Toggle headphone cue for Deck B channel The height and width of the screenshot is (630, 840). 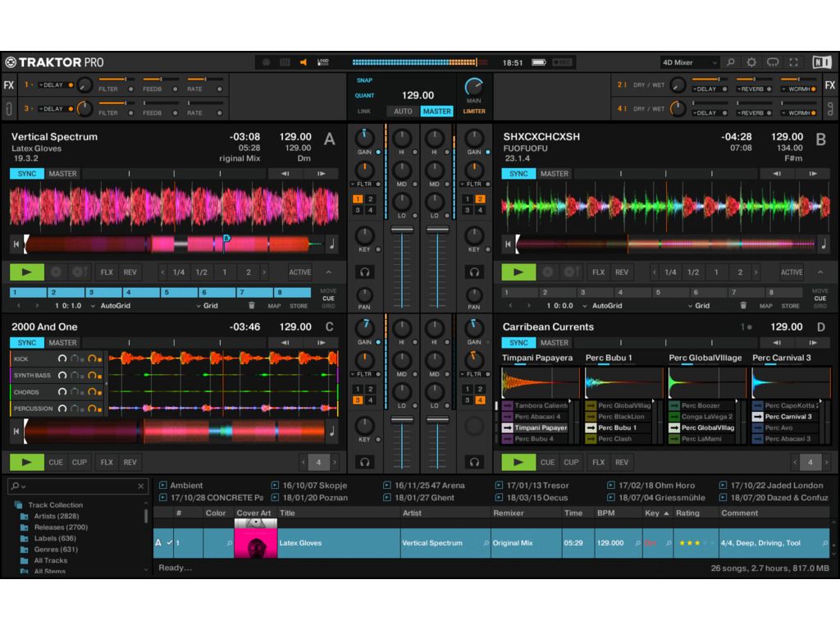[x=474, y=272]
